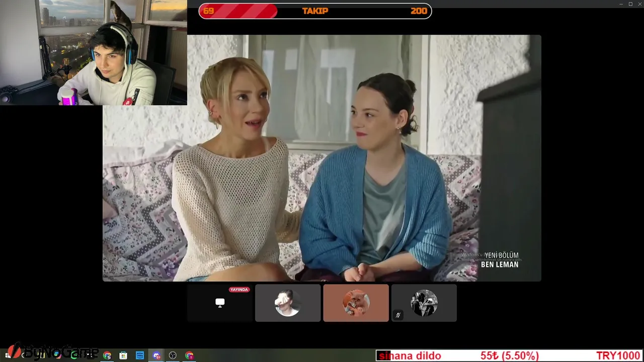Open the Chrome icon right of OBS
Screen dimensions: 644x362
[x=189, y=355]
